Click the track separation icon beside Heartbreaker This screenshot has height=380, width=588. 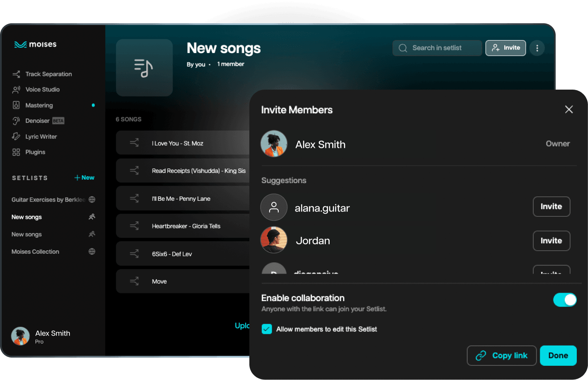tap(134, 226)
